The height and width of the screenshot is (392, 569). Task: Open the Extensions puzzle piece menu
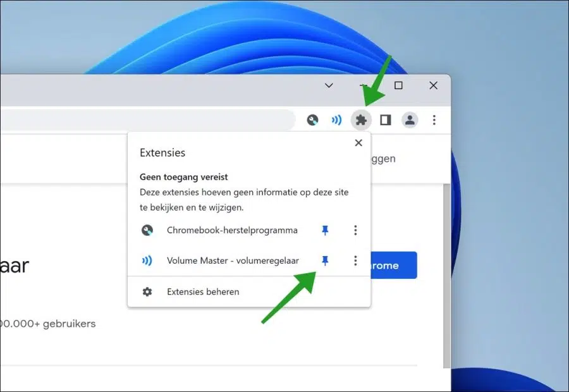(361, 119)
